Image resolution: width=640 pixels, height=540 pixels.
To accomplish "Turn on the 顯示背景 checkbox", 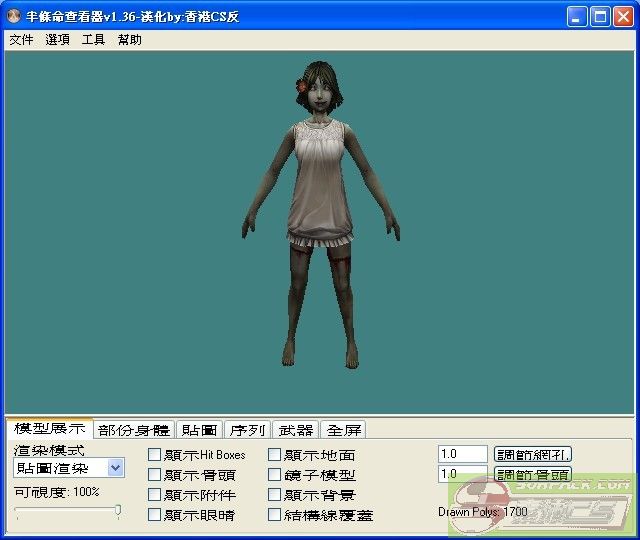I will (275, 495).
